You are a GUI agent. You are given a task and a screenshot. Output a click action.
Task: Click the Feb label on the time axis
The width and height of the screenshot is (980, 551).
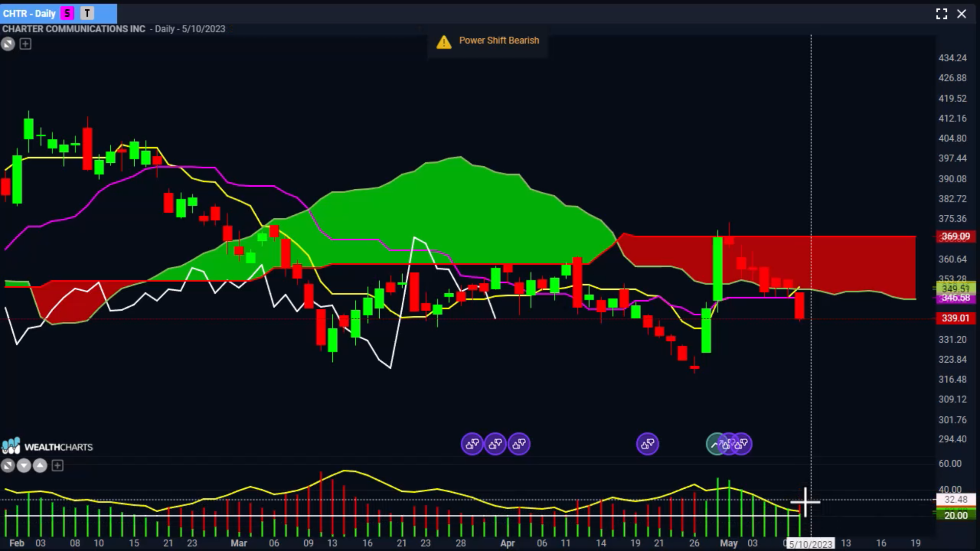pyautogui.click(x=17, y=543)
